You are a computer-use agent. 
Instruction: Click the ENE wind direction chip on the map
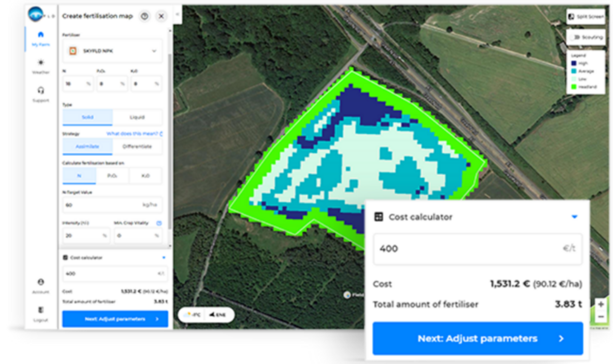[218, 315]
